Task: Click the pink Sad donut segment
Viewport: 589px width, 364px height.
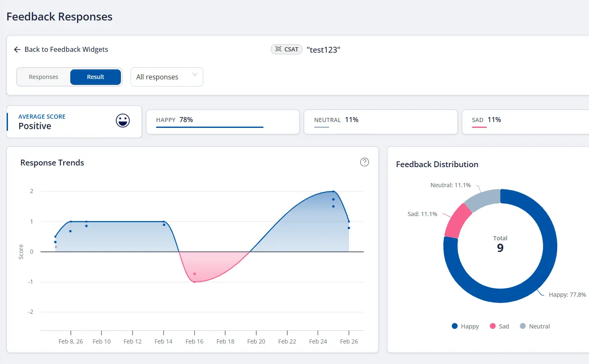Action: point(456,221)
